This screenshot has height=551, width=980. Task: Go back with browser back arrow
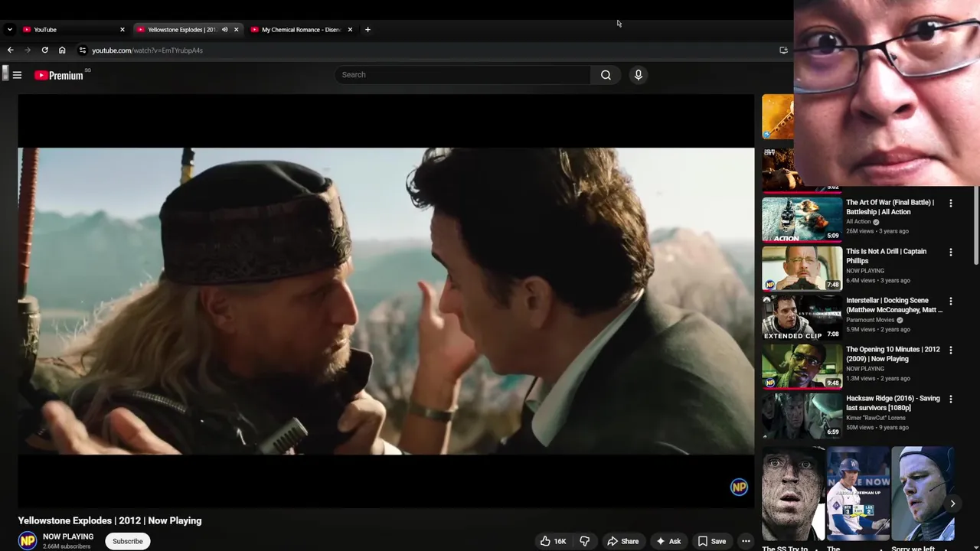(x=10, y=50)
